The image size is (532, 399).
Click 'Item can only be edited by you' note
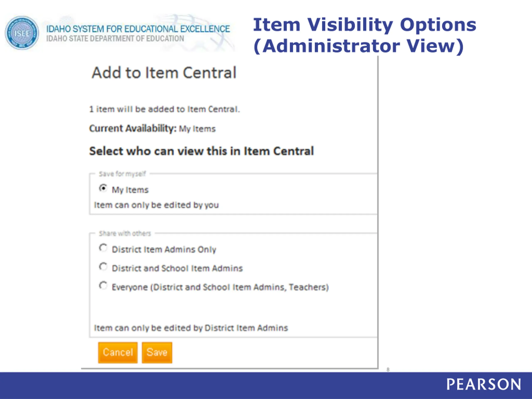pyautogui.click(x=156, y=205)
